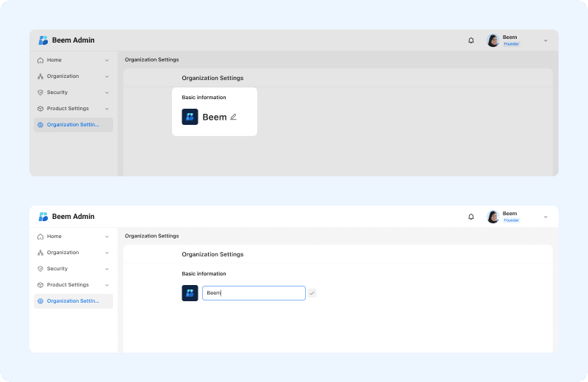Open user profile dropdown arrow in upper header
Viewport: 588px width, 382px height.
545,40
